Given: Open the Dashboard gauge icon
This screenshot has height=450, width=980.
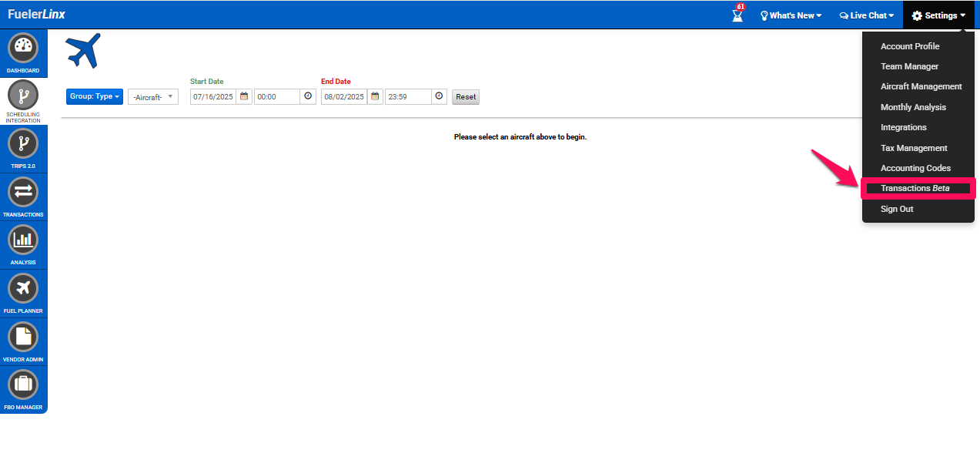Looking at the screenshot, I should pyautogui.click(x=23, y=48).
